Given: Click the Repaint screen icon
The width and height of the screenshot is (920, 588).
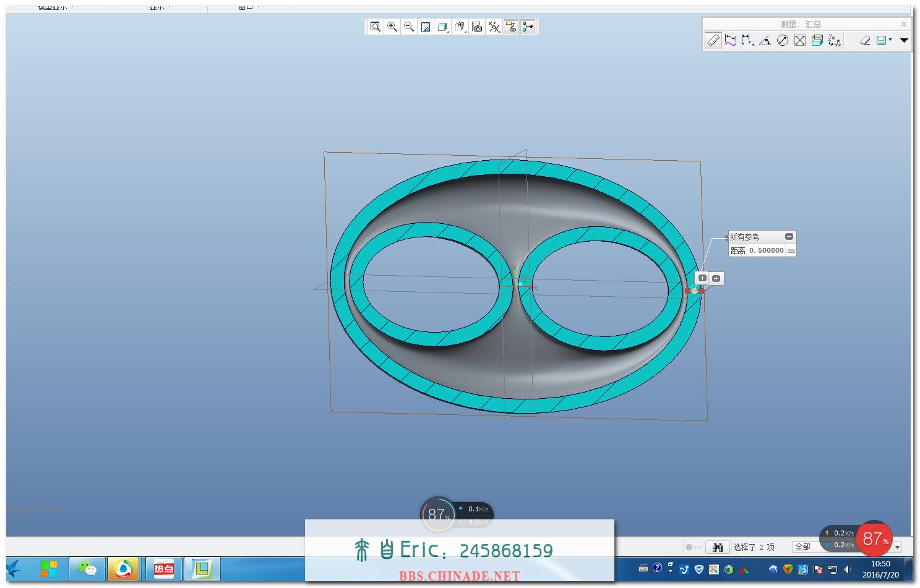Looking at the screenshot, I should pyautogui.click(x=426, y=27).
